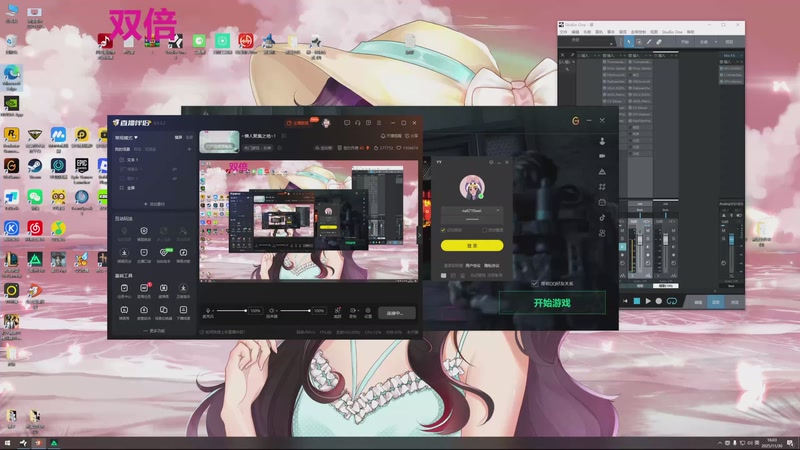The height and width of the screenshot is (450, 800).
Task: Click the connecting button in streaming app
Action: click(396, 313)
